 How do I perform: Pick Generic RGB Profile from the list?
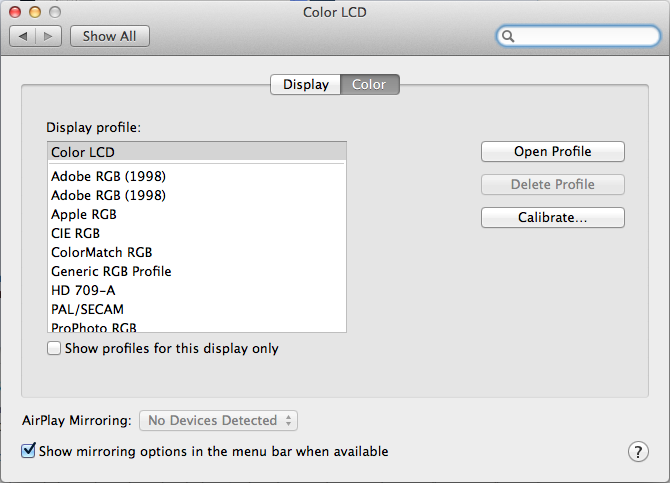coord(111,271)
